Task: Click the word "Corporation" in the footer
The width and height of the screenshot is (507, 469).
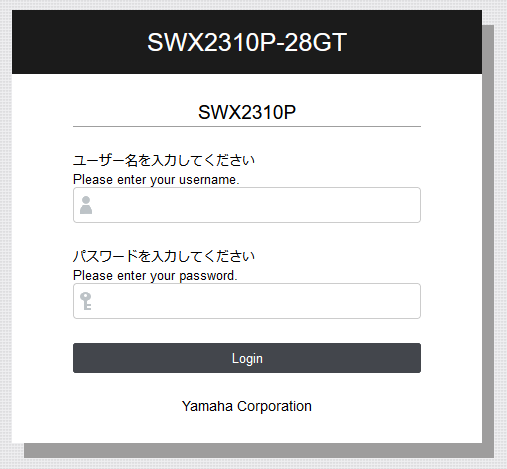Action: (x=274, y=406)
